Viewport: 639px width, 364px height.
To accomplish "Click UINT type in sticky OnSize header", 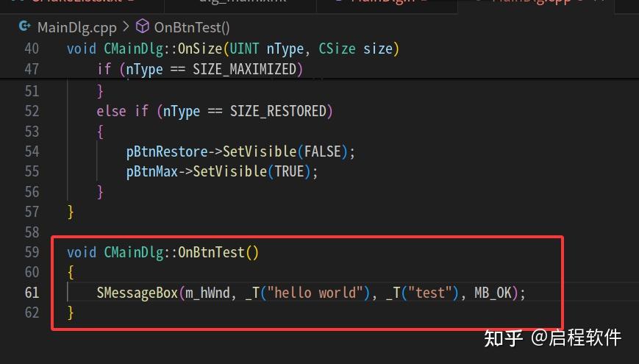I will tap(245, 49).
